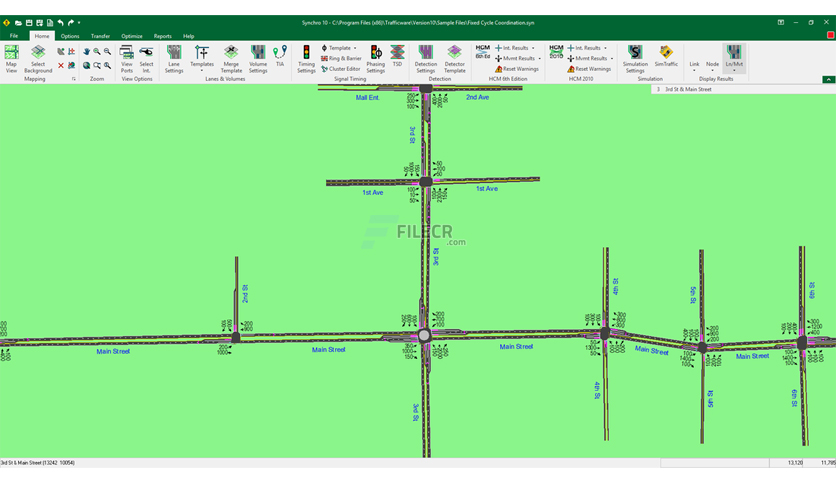Image resolution: width=836 pixels, height=484 pixels.
Task: Open the TIA tool
Action: [280, 55]
